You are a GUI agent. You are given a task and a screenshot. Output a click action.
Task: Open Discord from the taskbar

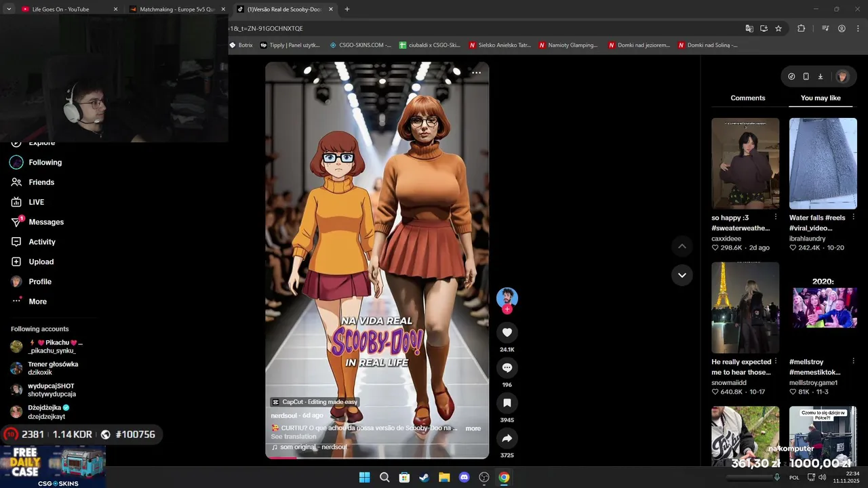(x=464, y=477)
